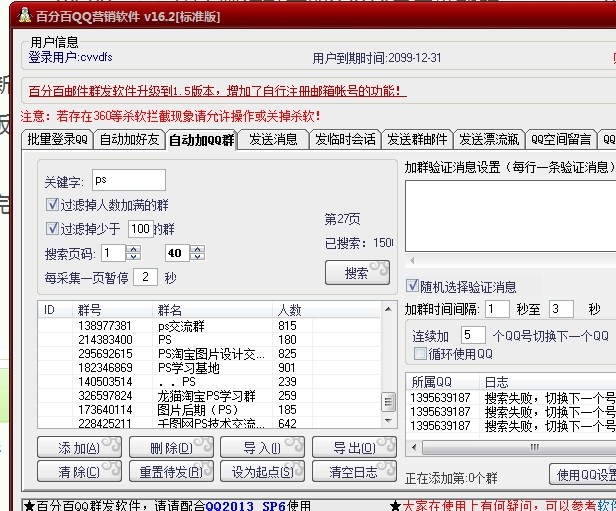Select group row 138977381 ps交流群
Image resolution: width=616 pixels, height=511 pixels.
tap(209, 326)
